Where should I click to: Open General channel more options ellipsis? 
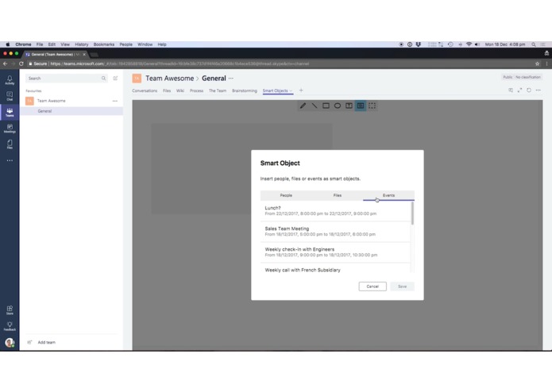(x=231, y=79)
